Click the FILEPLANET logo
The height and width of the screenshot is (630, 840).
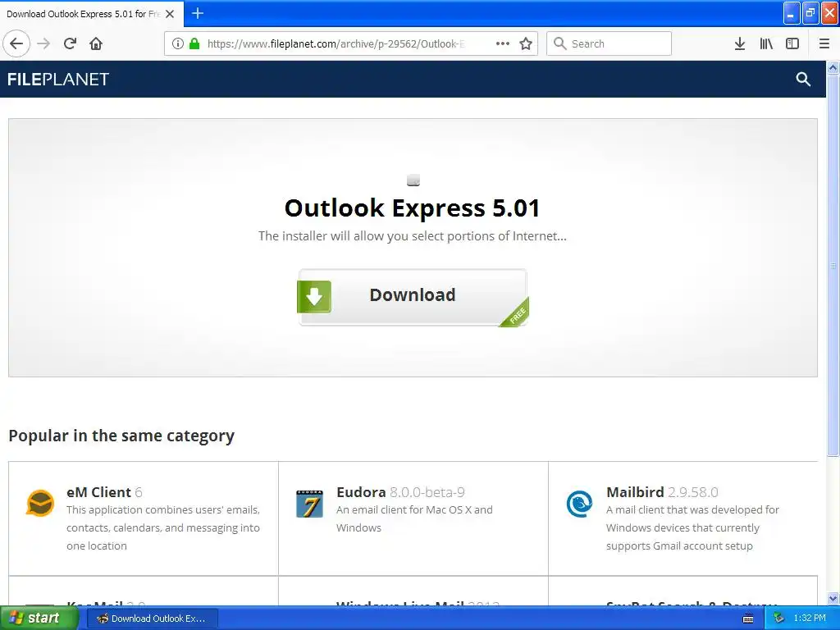click(58, 80)
